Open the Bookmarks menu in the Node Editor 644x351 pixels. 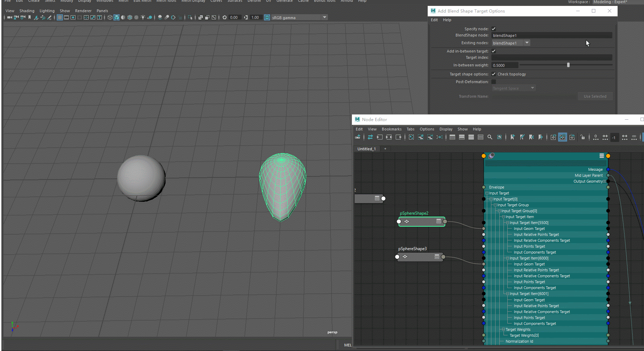click(391, 129)
